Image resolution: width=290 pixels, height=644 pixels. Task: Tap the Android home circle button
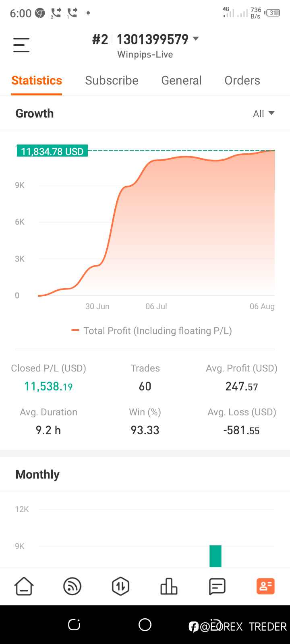[x=145, y=625]
